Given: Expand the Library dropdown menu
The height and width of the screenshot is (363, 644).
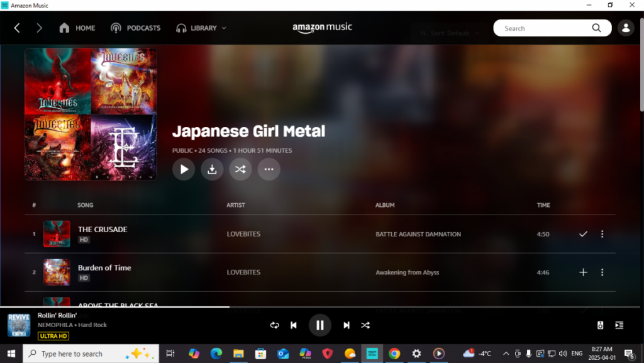Looking at the screenshot, I should click(201, 28).
